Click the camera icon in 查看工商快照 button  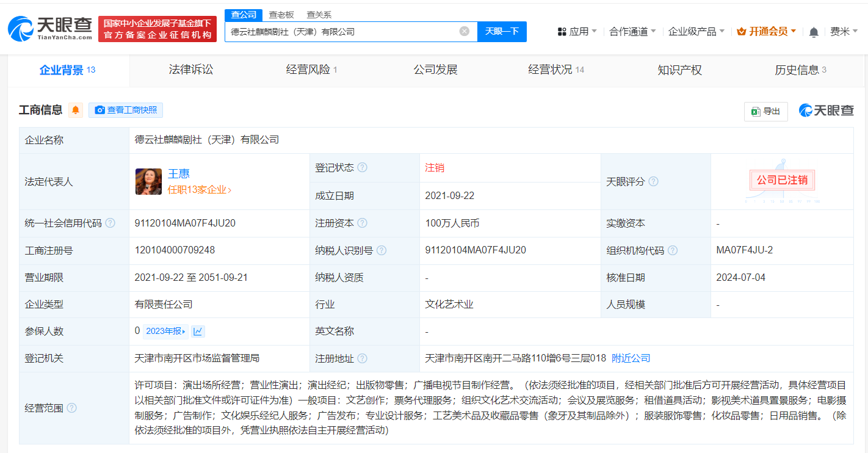point(99,111)
